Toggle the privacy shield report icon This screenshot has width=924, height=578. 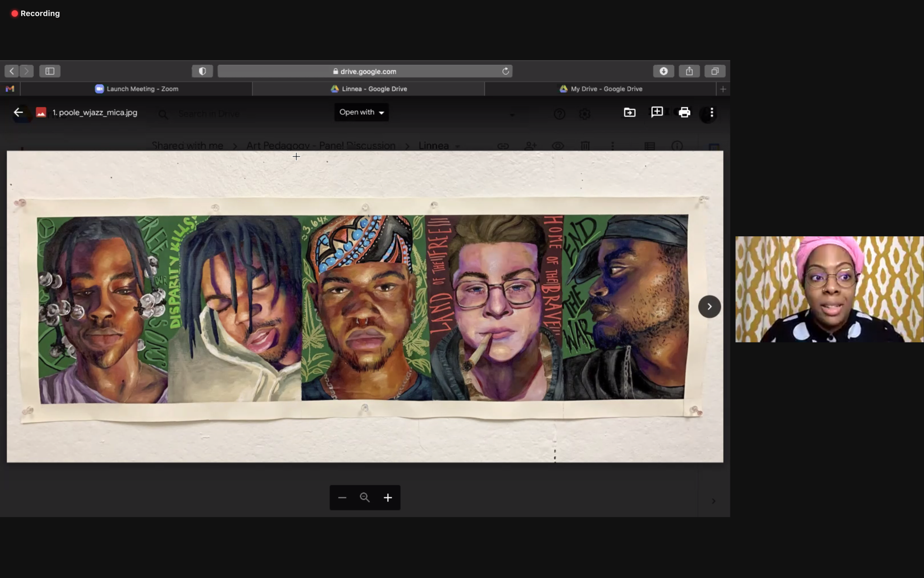click(203, 71)
